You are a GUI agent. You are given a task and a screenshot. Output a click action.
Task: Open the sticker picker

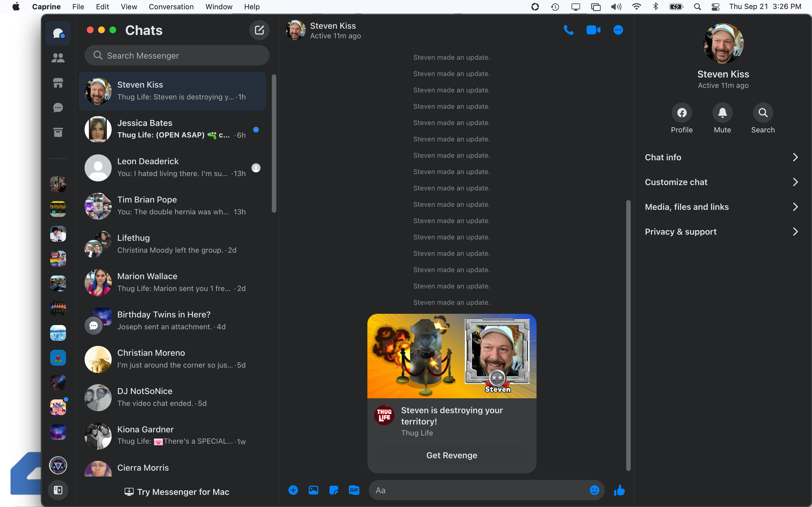click(x=333, y=490)
